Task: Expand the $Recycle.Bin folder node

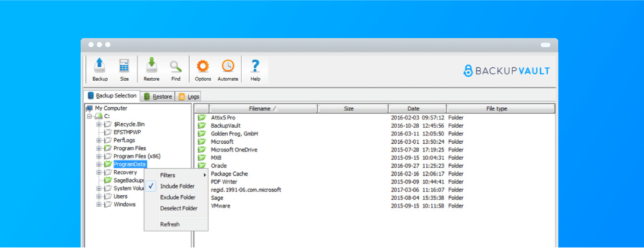Action: [x=99, y=124]
